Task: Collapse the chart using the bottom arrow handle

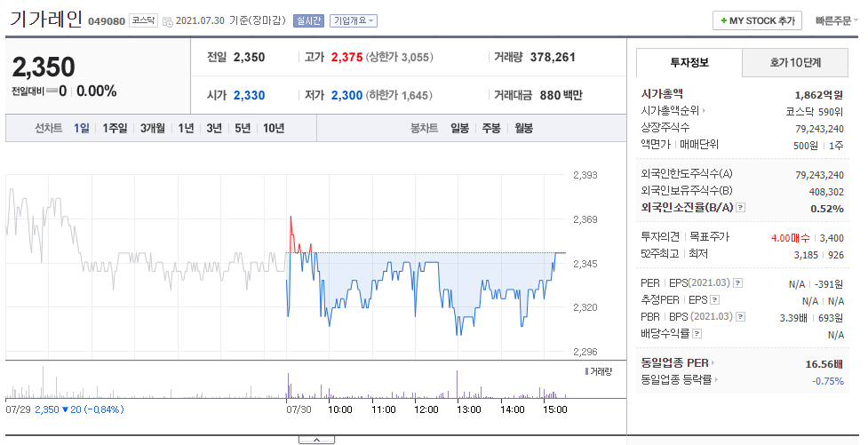Action: pos(316,440)
